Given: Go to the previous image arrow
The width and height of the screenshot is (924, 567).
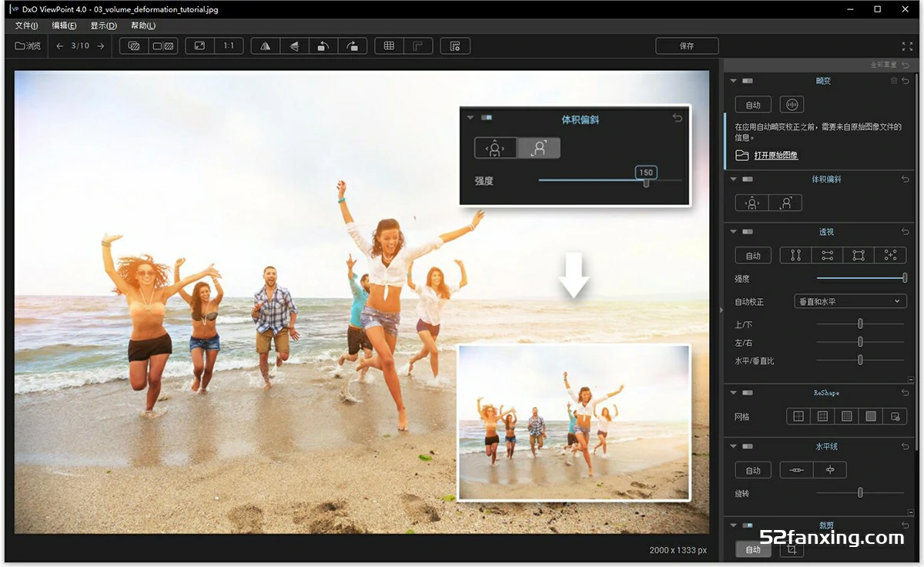Looking at the screenshot, I should point(60,46).
